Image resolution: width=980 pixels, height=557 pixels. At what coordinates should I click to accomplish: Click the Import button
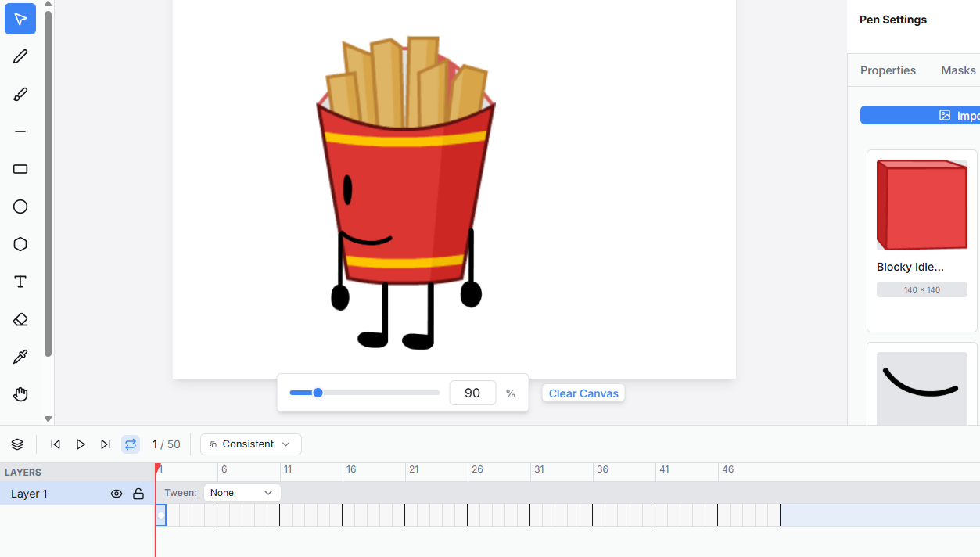click(x=920, y=115)
